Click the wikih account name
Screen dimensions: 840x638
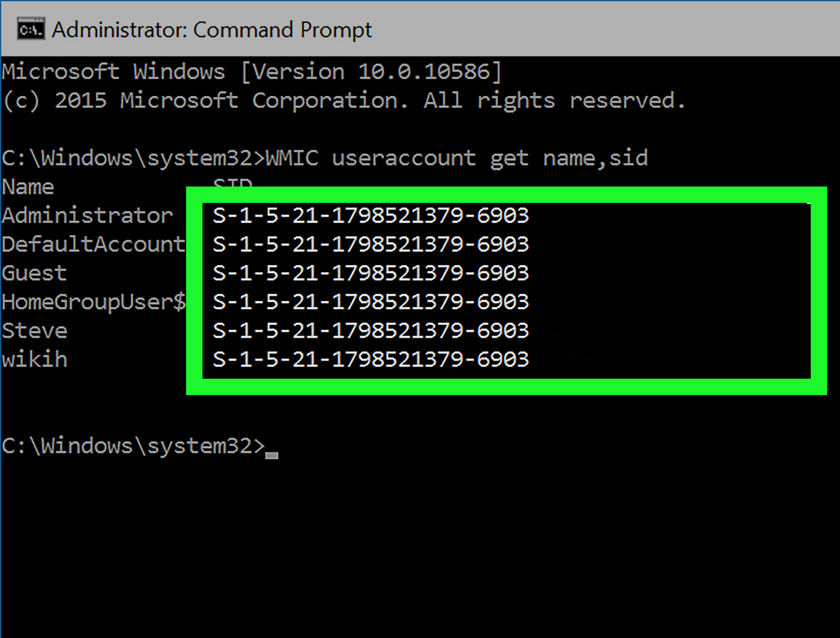pyautogui.click(x=35, y=359)
